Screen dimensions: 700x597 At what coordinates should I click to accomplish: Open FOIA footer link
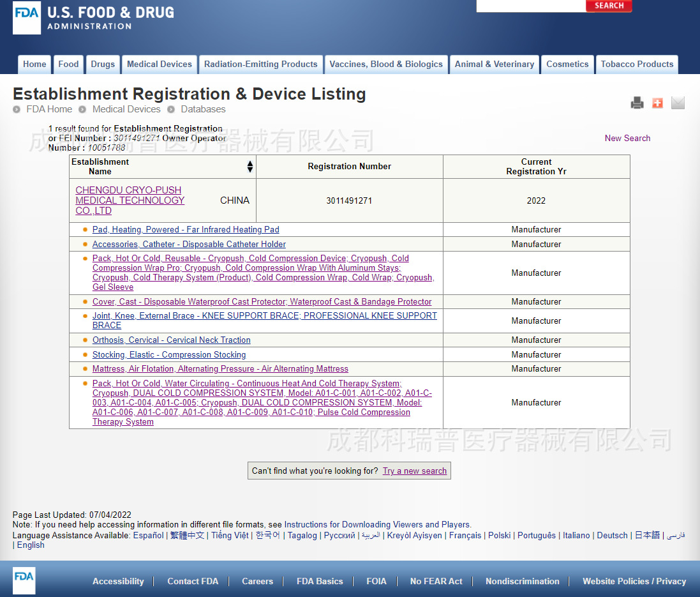click(376, 582)
